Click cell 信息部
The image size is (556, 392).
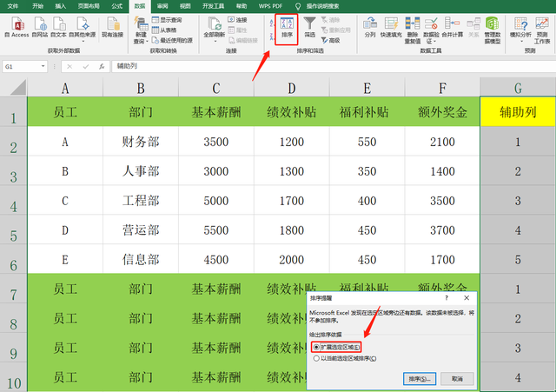tap(141, 259)
